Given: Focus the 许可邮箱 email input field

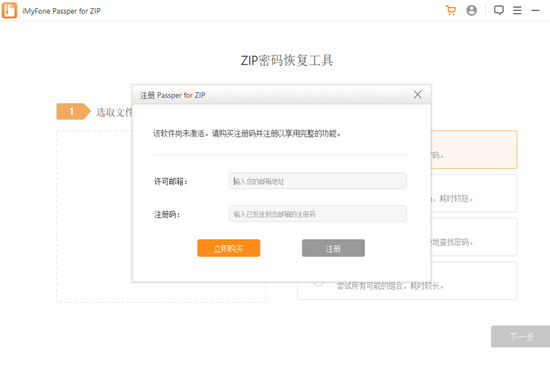Looking at the screenshot, I should [x=317, y=181].
